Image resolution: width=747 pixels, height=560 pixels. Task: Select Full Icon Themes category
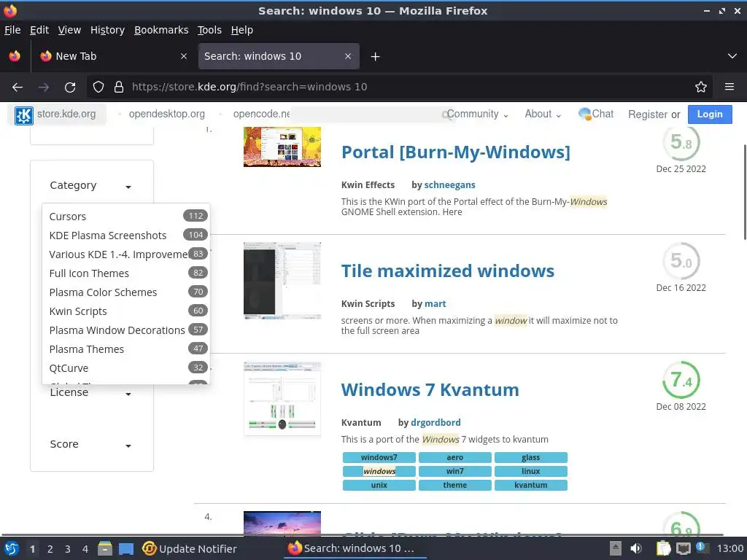point(125,274)
